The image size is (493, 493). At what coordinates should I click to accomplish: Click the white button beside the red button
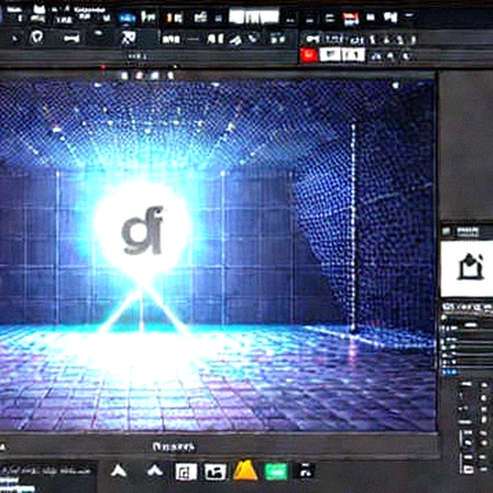coord(330,55)
